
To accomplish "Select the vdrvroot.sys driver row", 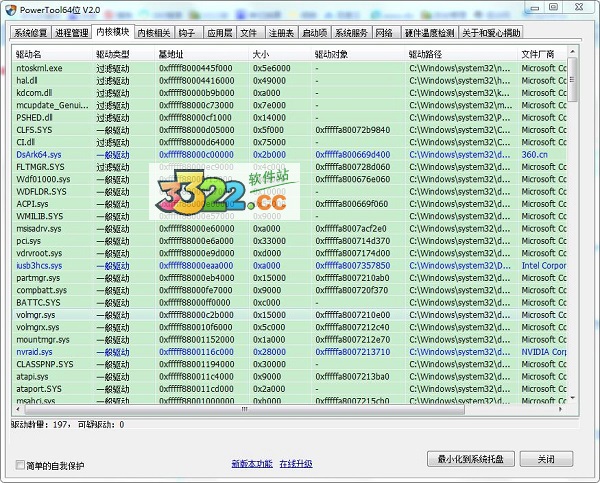I will [x=290, y=253].
